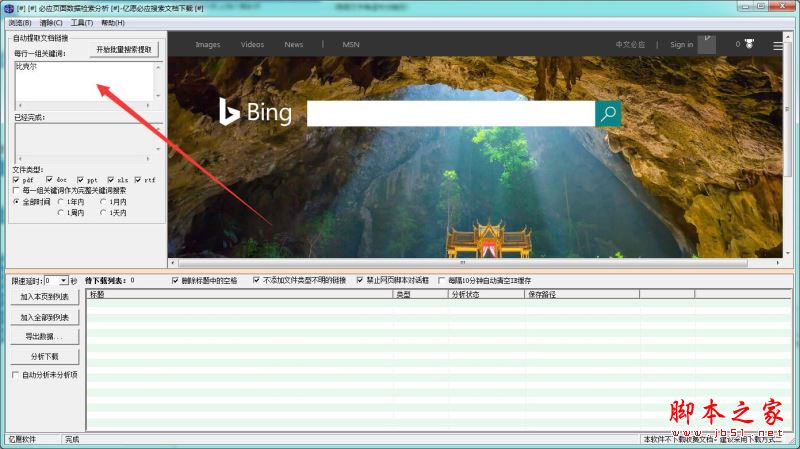This screenshot has height=449, width=800.
Task: Click 分析下载 button
Action: (x=44, y=357)
